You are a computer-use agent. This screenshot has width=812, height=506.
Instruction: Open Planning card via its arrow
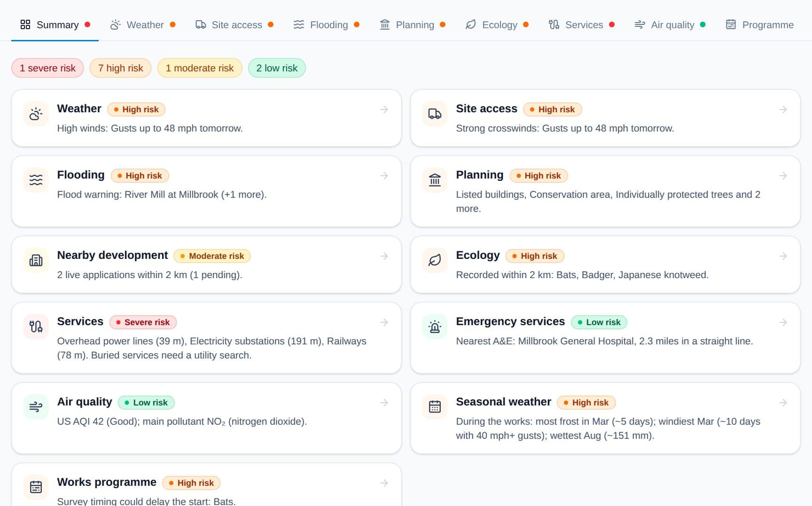(783, 176)
